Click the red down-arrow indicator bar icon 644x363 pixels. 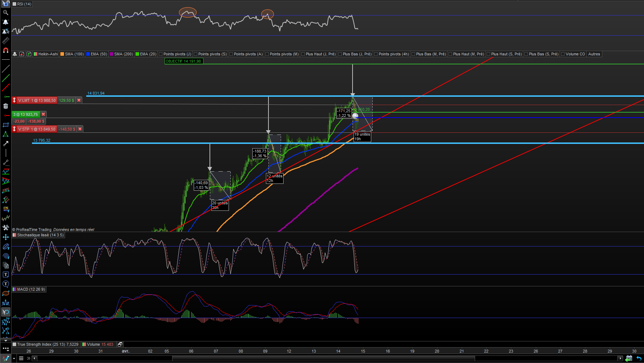[22, 54]
